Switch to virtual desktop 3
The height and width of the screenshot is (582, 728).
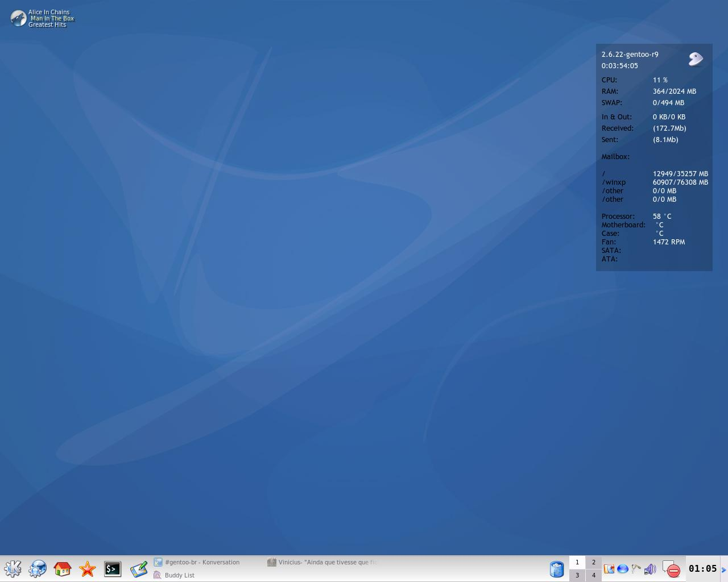[577, 575]
